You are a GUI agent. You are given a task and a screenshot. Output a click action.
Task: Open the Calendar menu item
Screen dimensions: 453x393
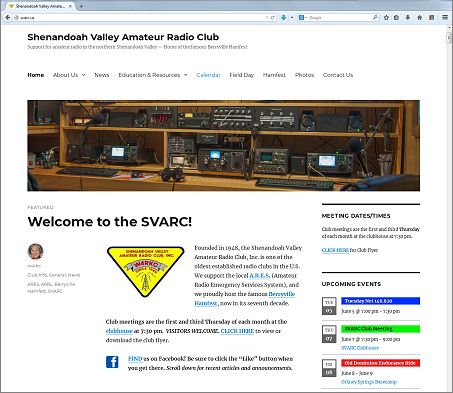208,75
